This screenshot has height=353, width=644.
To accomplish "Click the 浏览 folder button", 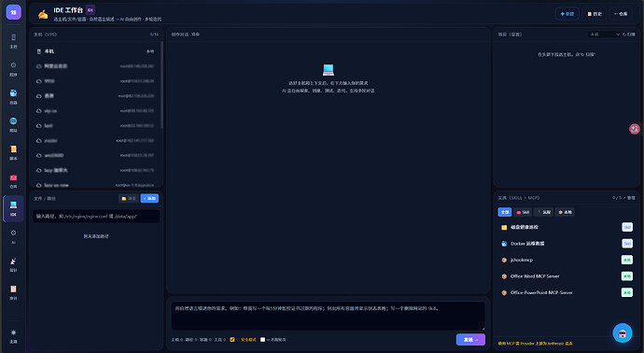I will (129, 199).
